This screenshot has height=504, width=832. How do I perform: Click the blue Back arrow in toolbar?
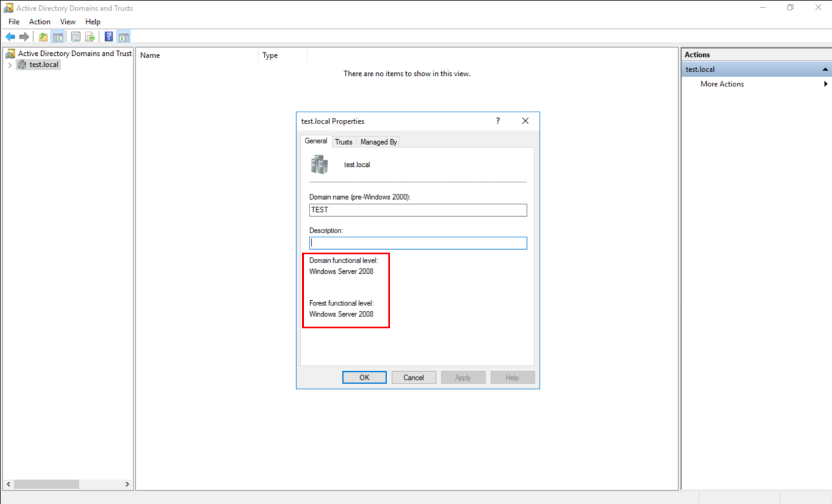coord(10,37)
